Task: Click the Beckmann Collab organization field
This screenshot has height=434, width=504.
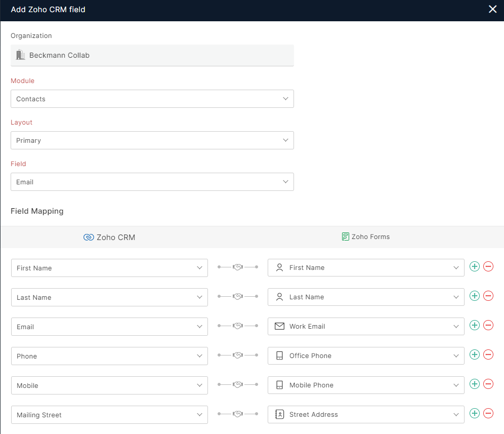Action: click(x=152, y=55)
